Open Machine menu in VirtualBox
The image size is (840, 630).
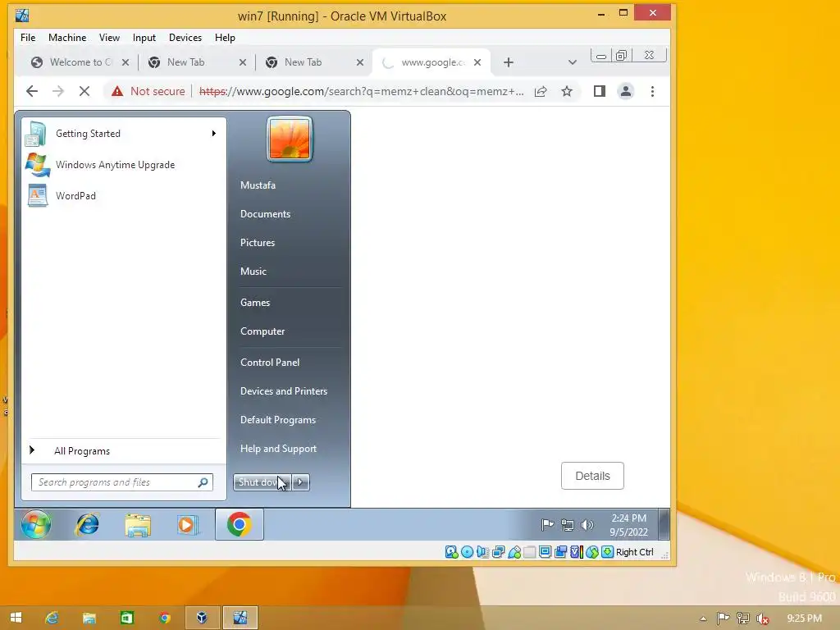coord(67,38)
